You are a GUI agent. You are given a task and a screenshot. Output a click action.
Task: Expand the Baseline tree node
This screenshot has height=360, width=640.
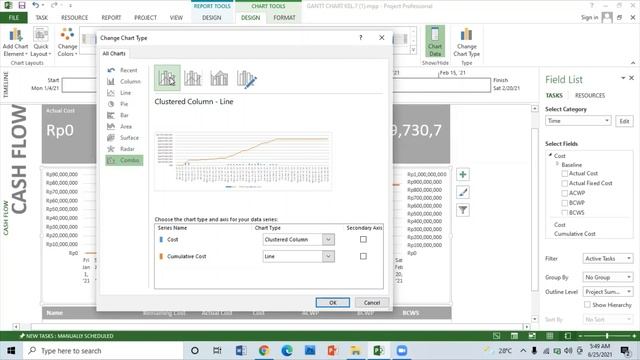tap(557, 164)
